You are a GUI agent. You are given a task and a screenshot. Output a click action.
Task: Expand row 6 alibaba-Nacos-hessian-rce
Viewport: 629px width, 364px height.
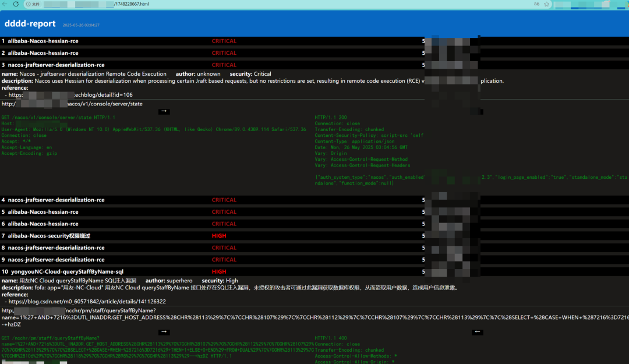click(314, 224)
